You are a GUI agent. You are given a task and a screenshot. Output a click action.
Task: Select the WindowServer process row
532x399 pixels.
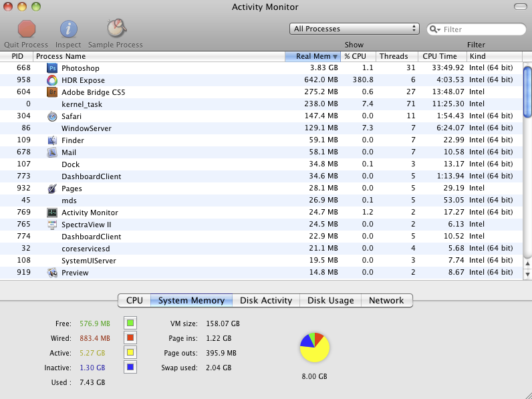261,128
